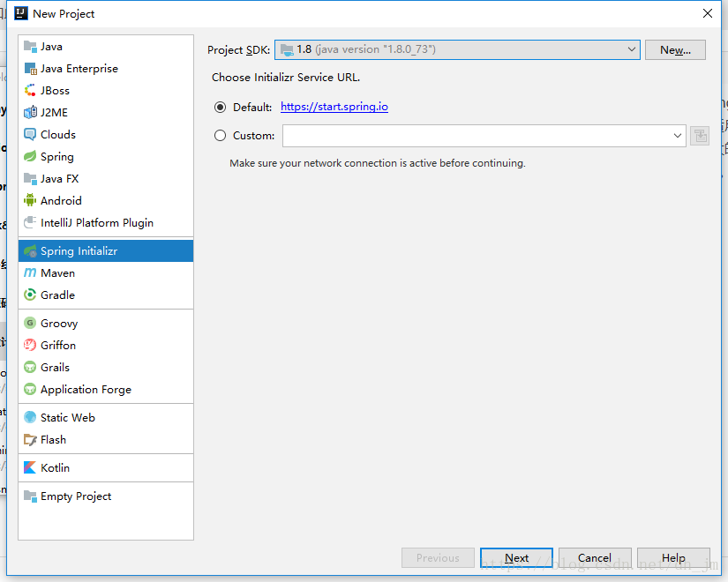Select the Custom URL radio button
The width and height of the screenshot is (728, 582).
220,136
